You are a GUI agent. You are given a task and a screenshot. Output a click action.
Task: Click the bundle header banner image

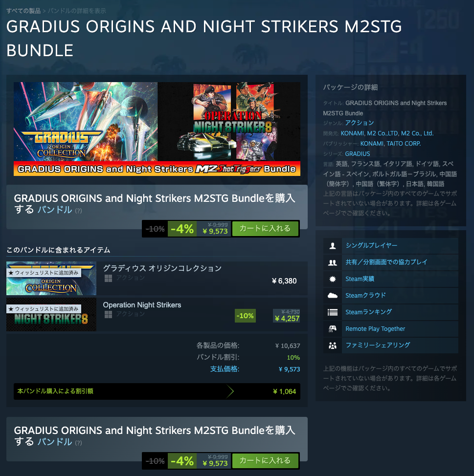tap(157, 129)
